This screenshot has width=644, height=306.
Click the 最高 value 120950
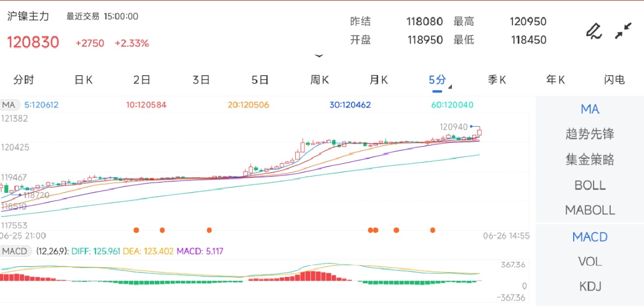pyautogui.click(x=528, y=22)
